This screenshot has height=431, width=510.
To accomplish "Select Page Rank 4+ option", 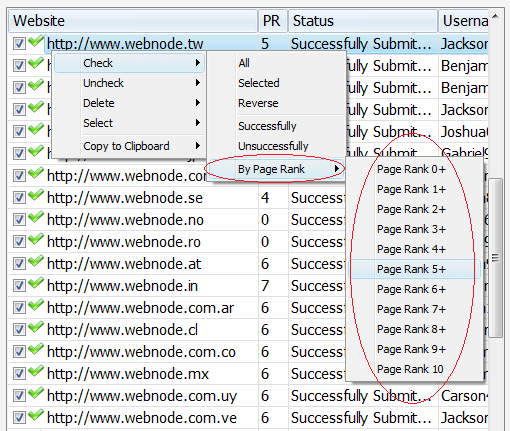I will (x=414, y=249).
